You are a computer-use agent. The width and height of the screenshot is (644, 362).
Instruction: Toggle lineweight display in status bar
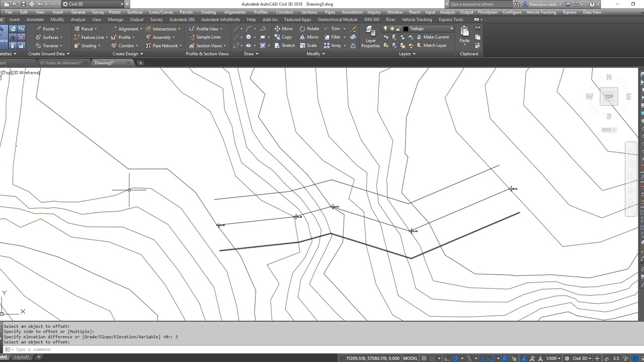(507, 358)
